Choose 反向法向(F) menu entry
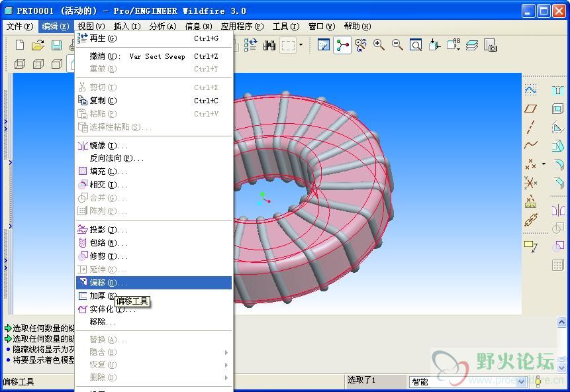The width and height of the screenshot is (570, 392). [x=154, y=158]
